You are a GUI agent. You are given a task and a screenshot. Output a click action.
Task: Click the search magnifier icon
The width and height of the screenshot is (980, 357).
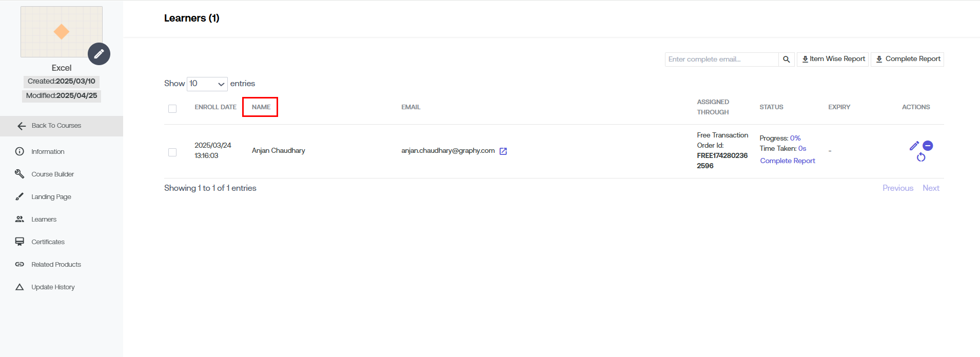pyautogui.click(x=786, y=60)
